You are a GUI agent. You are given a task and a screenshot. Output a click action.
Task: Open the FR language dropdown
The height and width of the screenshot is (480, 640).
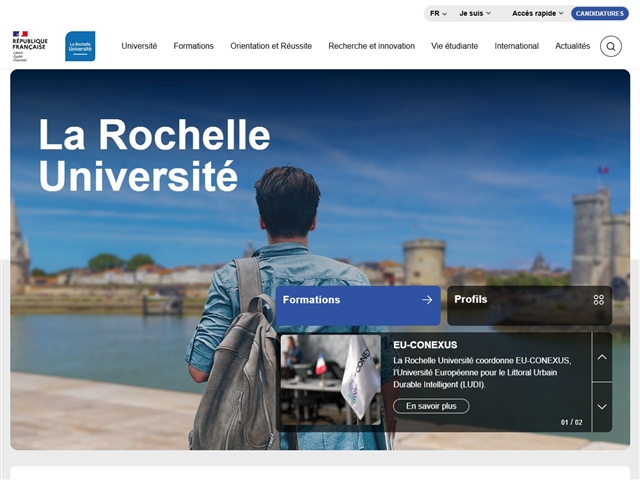(438, 13)
